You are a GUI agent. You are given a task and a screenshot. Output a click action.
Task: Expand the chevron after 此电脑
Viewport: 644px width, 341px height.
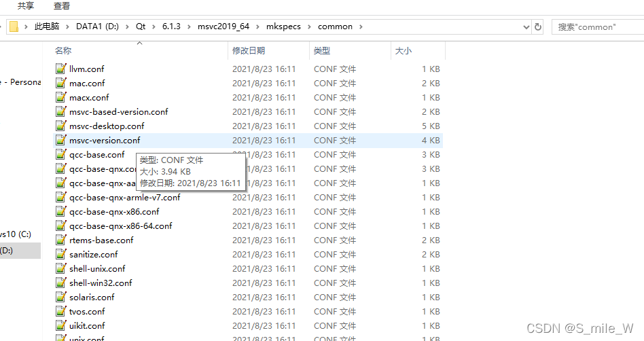68,26
